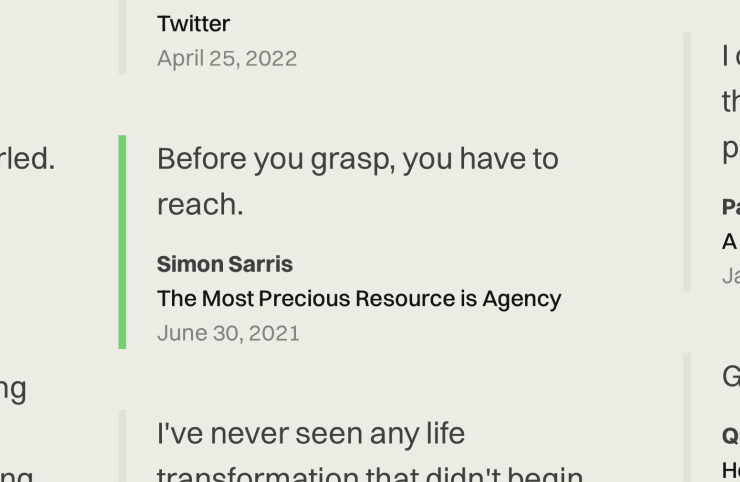Click cut-off quote starting with "G"
Screen dimensions: 740x482
pos(731,377)
